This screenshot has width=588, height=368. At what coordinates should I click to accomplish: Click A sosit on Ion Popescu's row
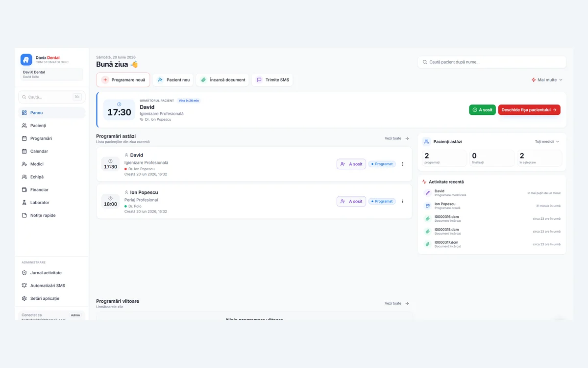351,201
